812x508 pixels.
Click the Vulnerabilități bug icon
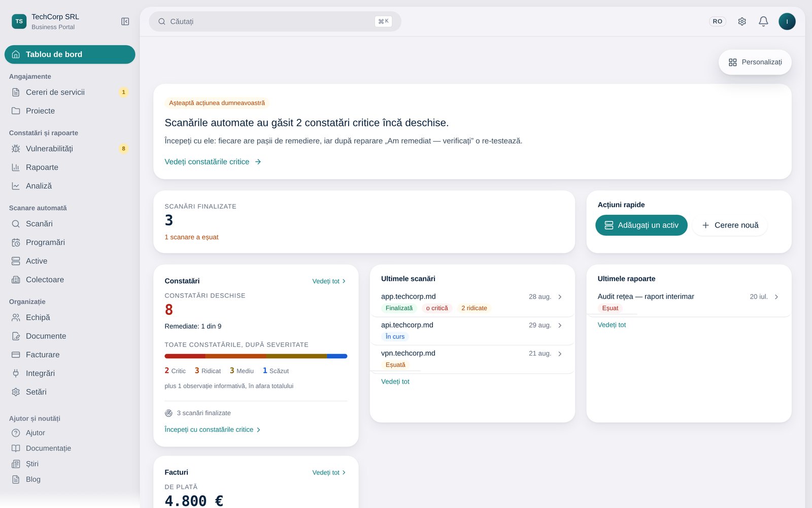click(16, 149)
